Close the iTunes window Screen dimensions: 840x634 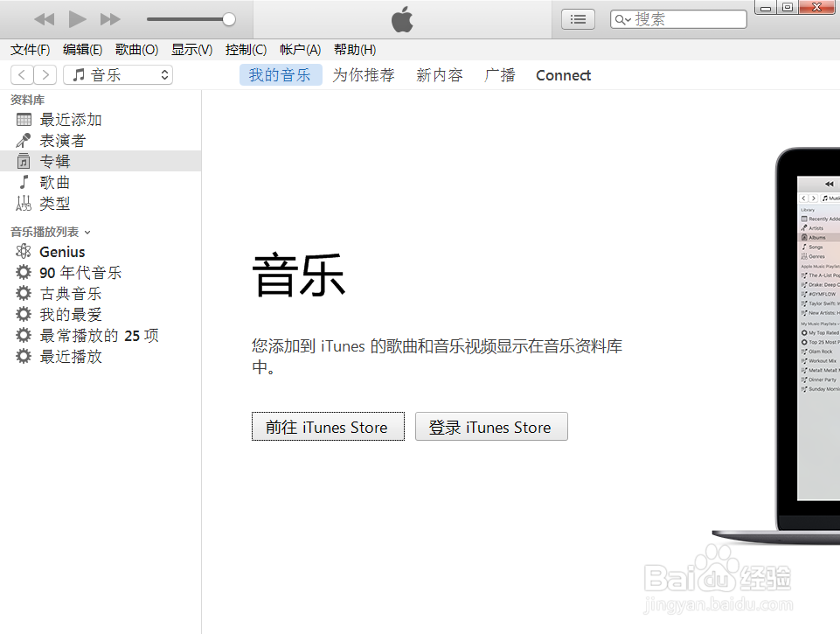(817, 7)
